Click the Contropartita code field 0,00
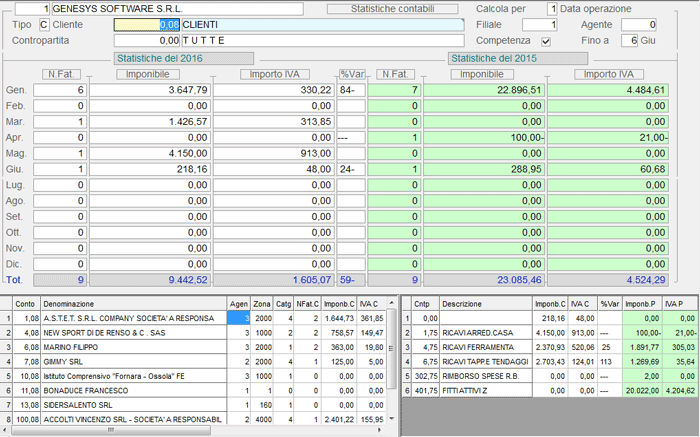The height and width of the screenshot is (437, 700). pos(147,41)
